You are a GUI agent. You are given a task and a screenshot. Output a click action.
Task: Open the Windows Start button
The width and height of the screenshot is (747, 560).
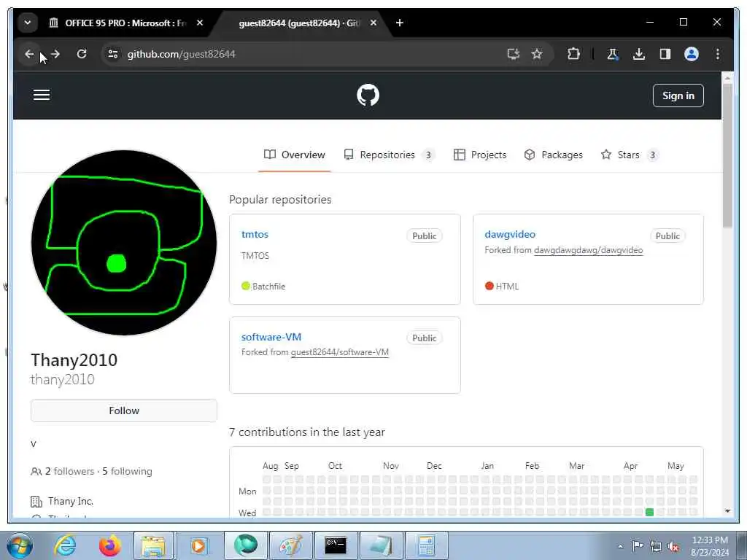[20, 545]
